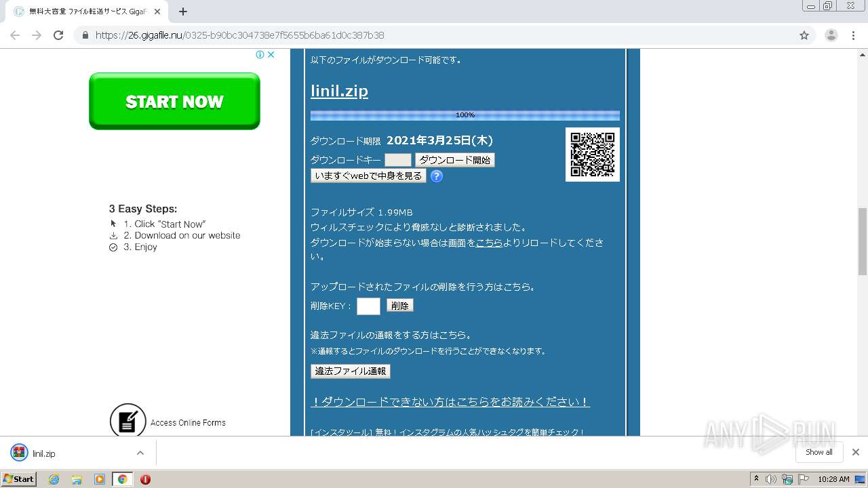Click the Access Online Forms ad icon

[127, 422]
